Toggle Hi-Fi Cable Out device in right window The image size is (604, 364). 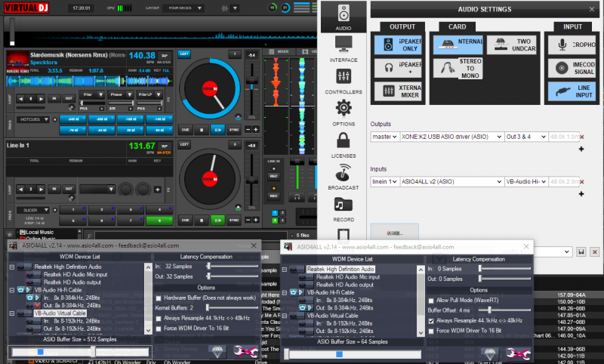coord(303,308)
